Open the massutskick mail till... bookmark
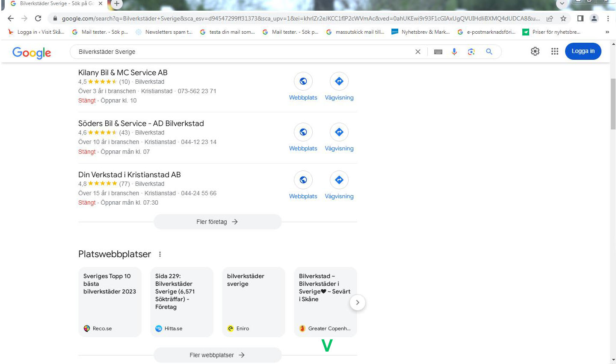 tap(355, 32)
